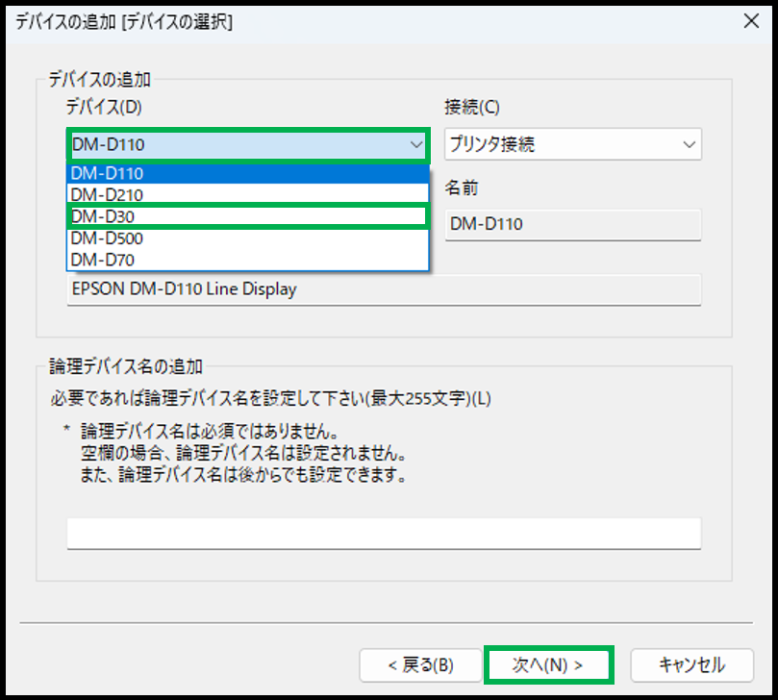Select the DM-D500 list entry
Image resolution: width=778 pixels, height=700 pixels.
(x=247, y=237)
